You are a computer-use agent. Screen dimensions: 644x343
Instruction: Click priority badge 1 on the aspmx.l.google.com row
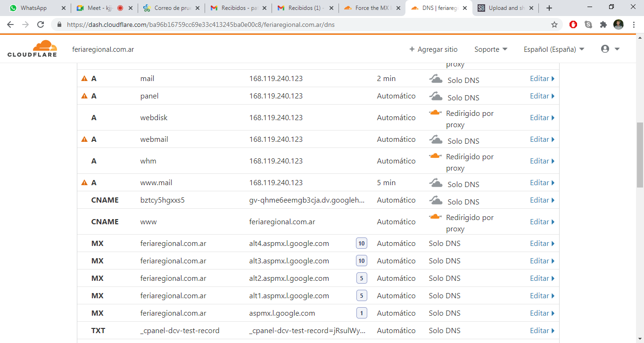click(x=362, y=313)
